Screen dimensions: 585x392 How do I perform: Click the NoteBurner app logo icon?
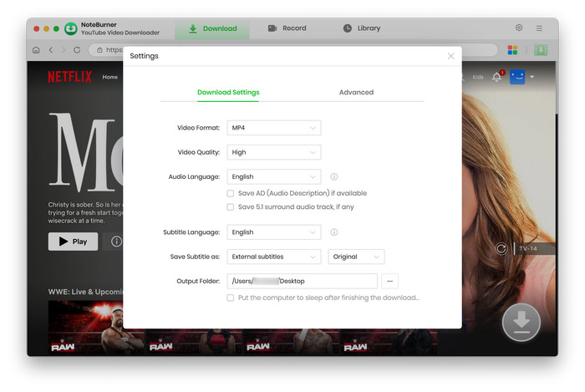coord(70,28)
